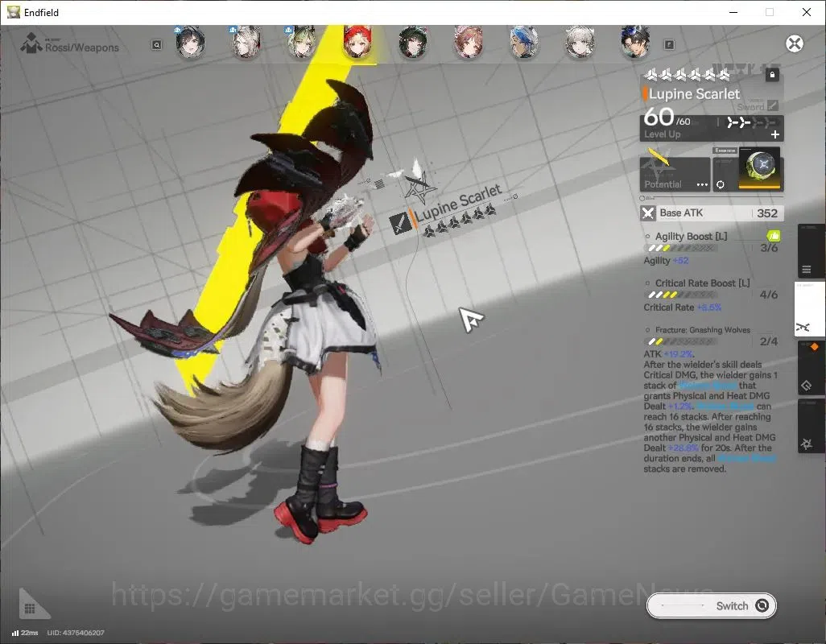Viewport: 826px width, 644px height.
Task: Click the UID: 4375406207 text
Action: 76,633
